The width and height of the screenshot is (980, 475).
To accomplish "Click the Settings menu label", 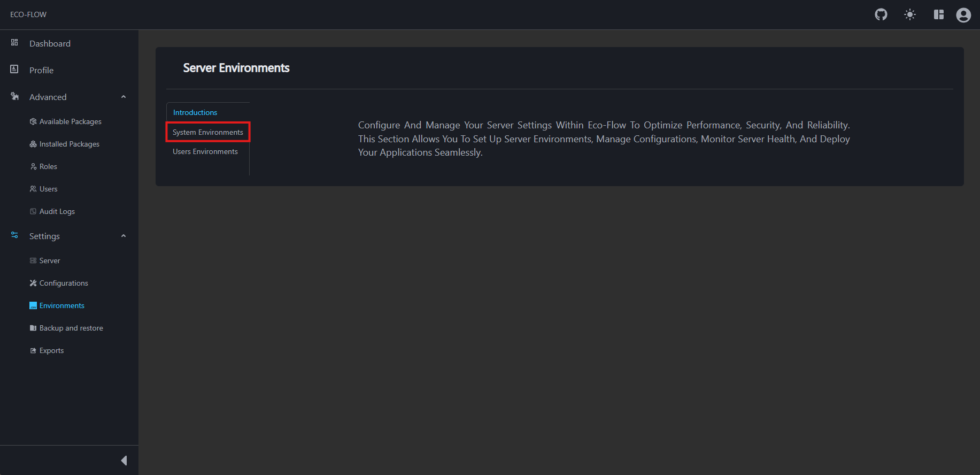I will pos(44,236).
